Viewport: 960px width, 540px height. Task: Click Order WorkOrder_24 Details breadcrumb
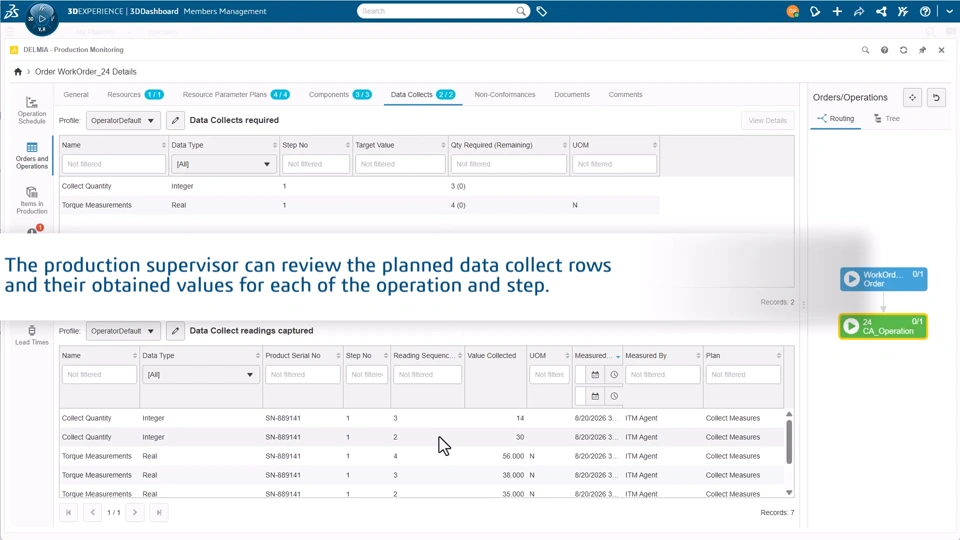point(86,72)
